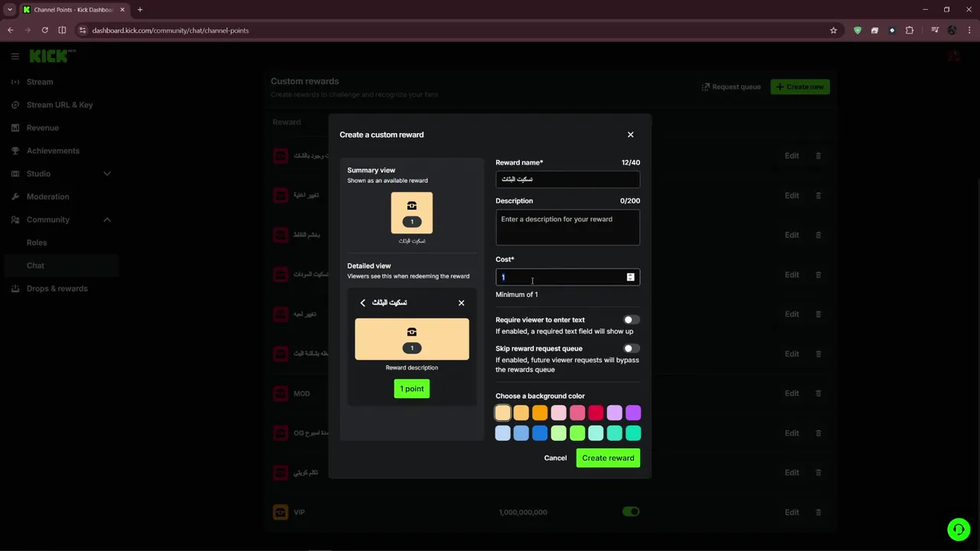Image resolution: width=980 pixels, height=551 pixels.
Task: View site information icon in address bar
Action: 83,31
